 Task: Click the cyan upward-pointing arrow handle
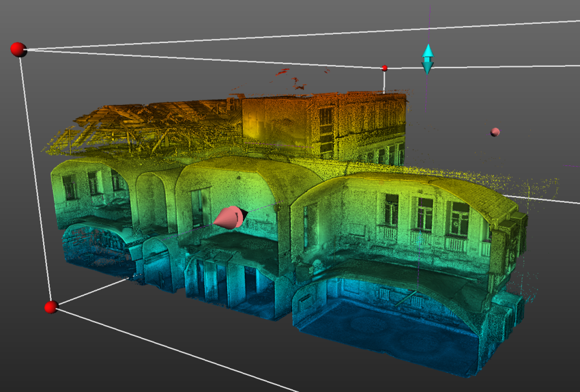tap(428, 51)
